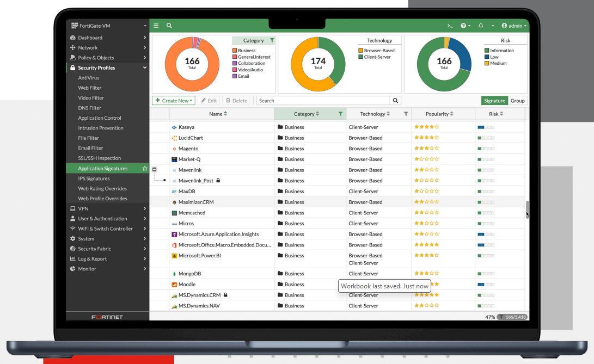Image resolution: width=594 pixels, height=364 pixels.
Task: Click the Technology column filter funnel
Action: pos(406,114)
